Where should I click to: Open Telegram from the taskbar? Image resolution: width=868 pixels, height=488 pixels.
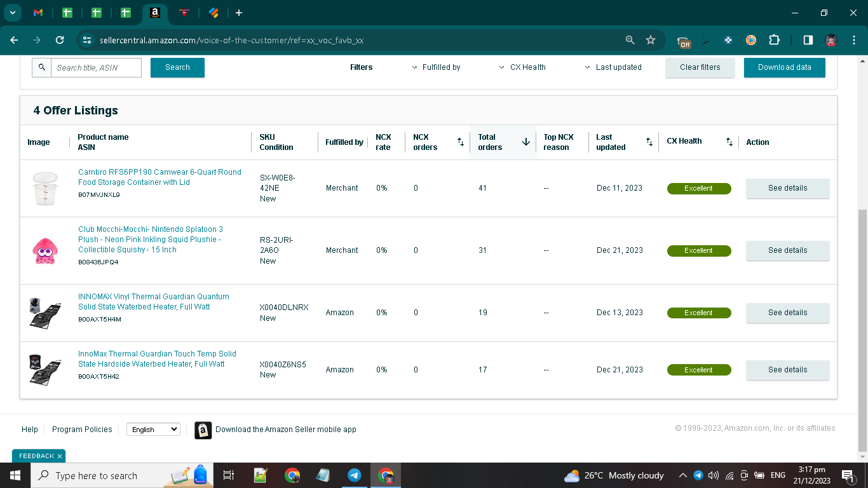pos(355,475)
